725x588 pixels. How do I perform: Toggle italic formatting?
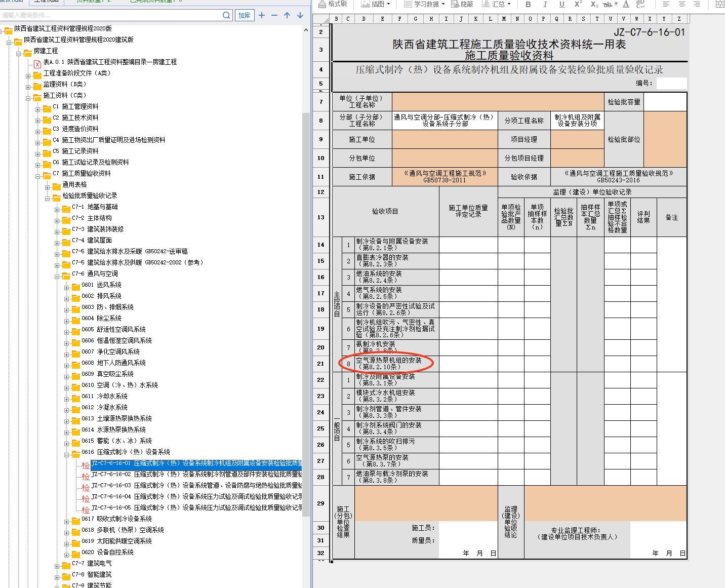click(x=545, y=4)
